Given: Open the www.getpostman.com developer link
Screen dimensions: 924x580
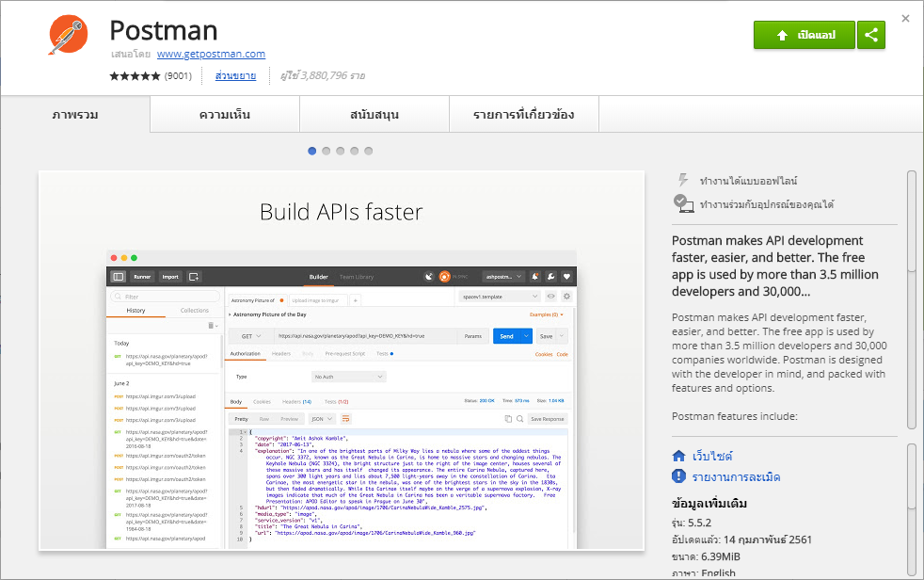Looking at the screenshot, I should [x=211, y=54].
